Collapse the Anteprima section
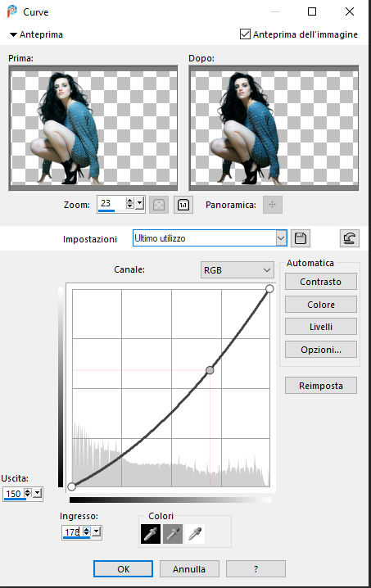The height and width of the screenshot is (588, 371). click(13, 35)
